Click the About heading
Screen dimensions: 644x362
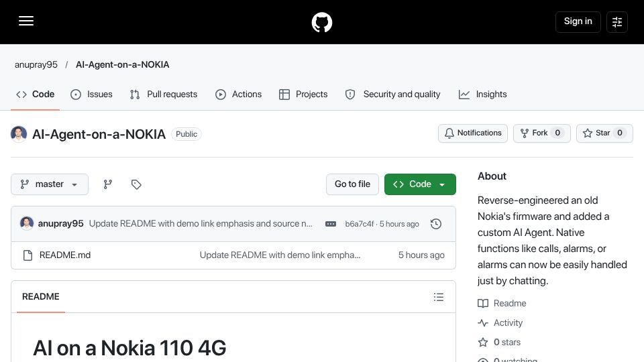[x=492, y=176]
